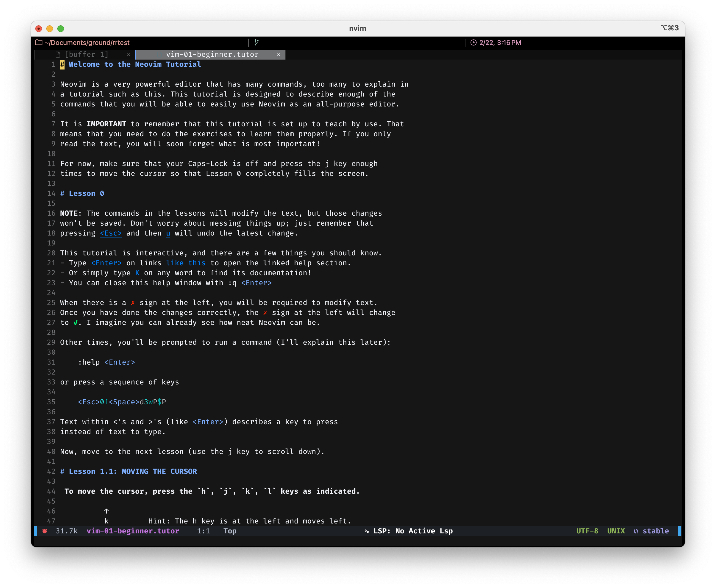Place cursor on 'Lesson 0' heading

click(x=86, y=193)
